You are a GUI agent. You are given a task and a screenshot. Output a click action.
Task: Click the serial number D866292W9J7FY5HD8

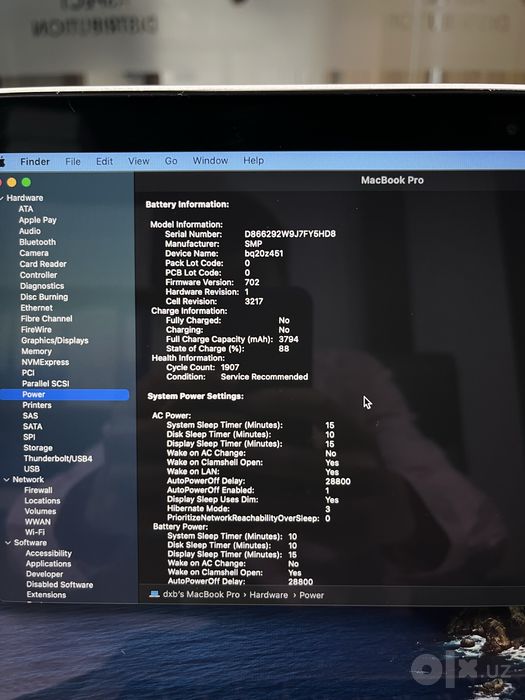coord(290,234)
